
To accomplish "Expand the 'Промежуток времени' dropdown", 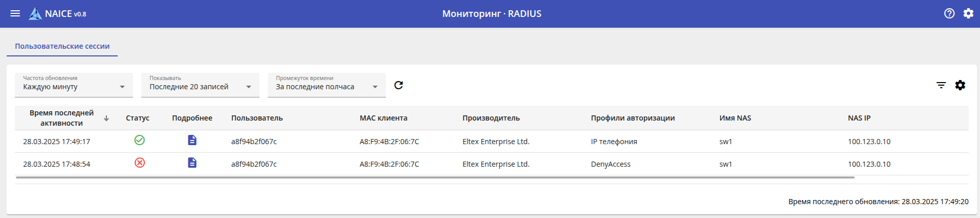I will click(326, 86).
